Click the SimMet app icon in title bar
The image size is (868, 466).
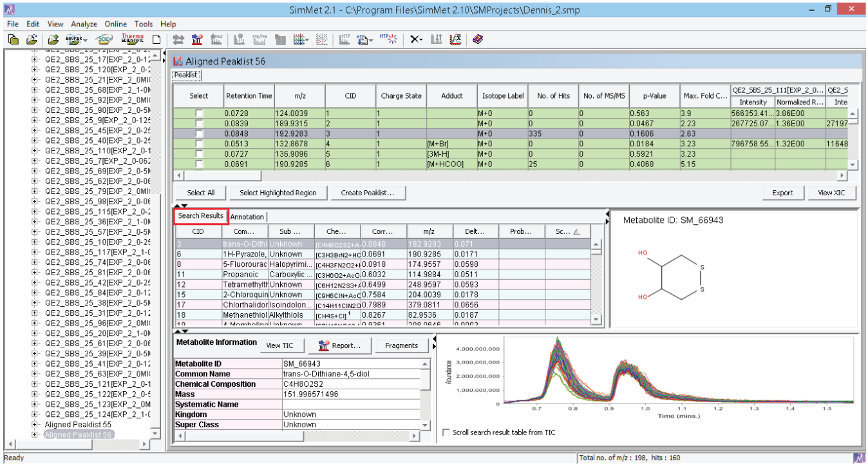pyautogui.click(x=9, y=9)
